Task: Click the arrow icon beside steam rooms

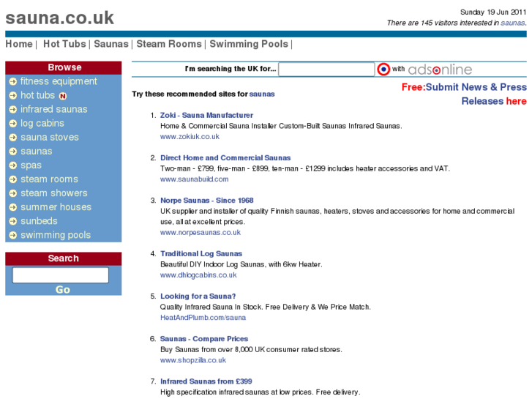Action: point(13,179)
